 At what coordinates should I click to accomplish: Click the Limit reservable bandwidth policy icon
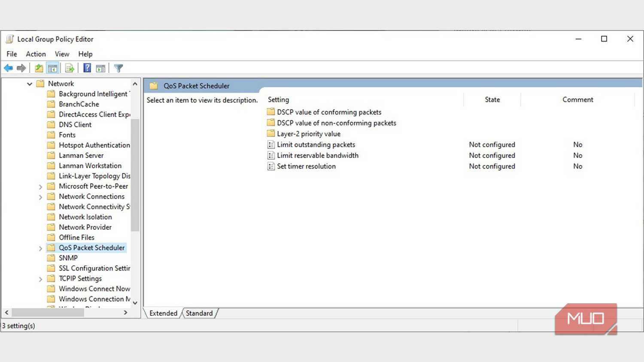[271, 155]
